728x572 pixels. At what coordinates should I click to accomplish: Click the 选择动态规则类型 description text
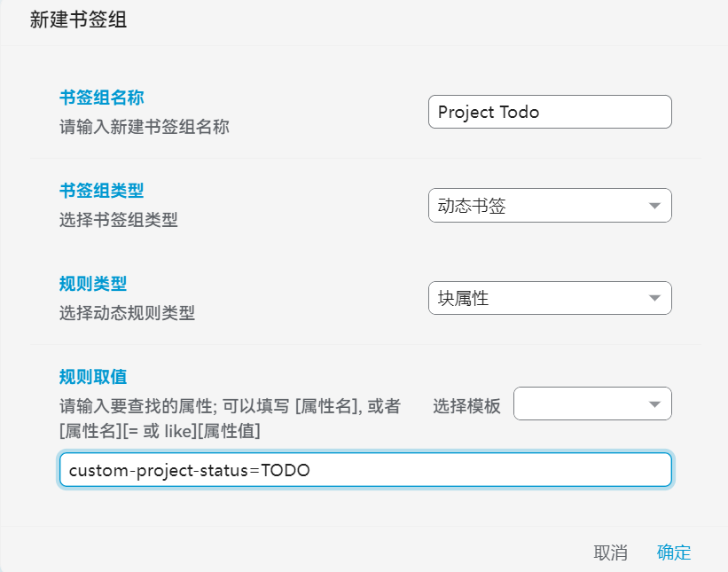(127, 313)
